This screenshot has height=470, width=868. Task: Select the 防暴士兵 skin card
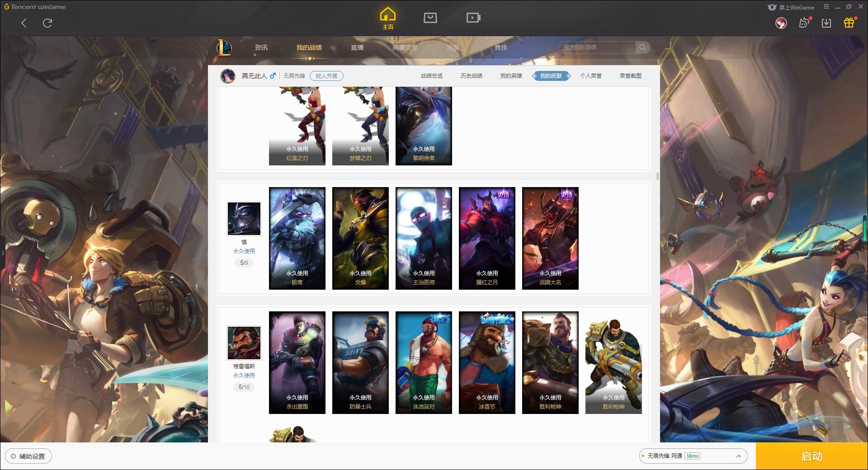tap(360, 362)
